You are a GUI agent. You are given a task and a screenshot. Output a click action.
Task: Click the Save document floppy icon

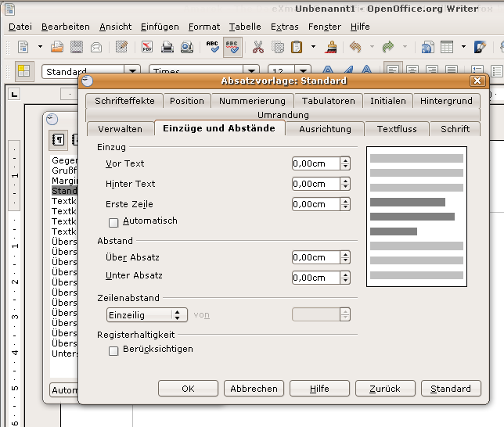pyautogui.click(x=77, y=47)
